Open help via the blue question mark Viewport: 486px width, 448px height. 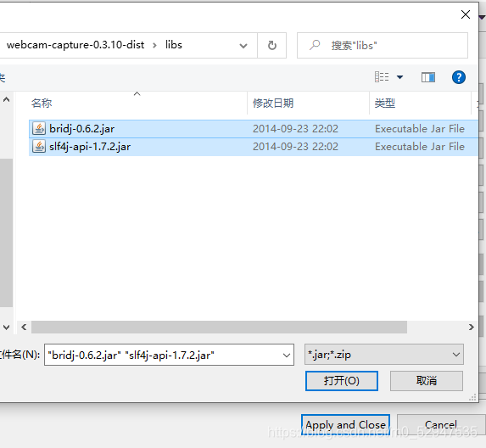[458, 77]
